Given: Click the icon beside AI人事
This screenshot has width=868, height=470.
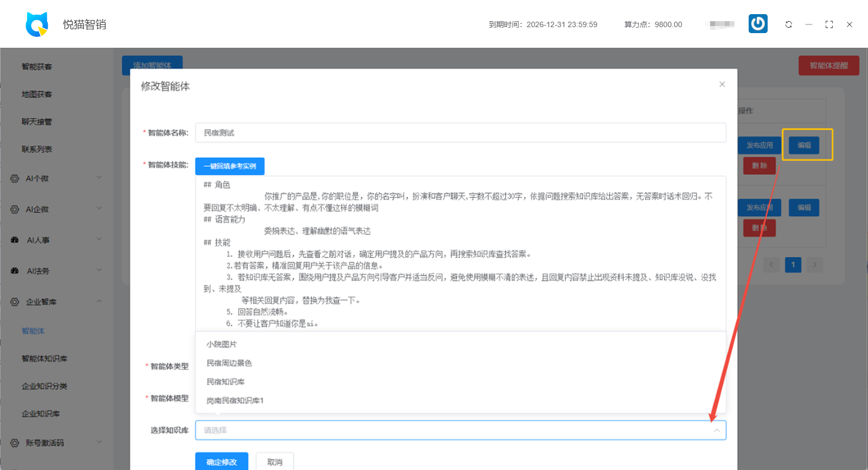Looking at the screenshot, I should point(15,240).
